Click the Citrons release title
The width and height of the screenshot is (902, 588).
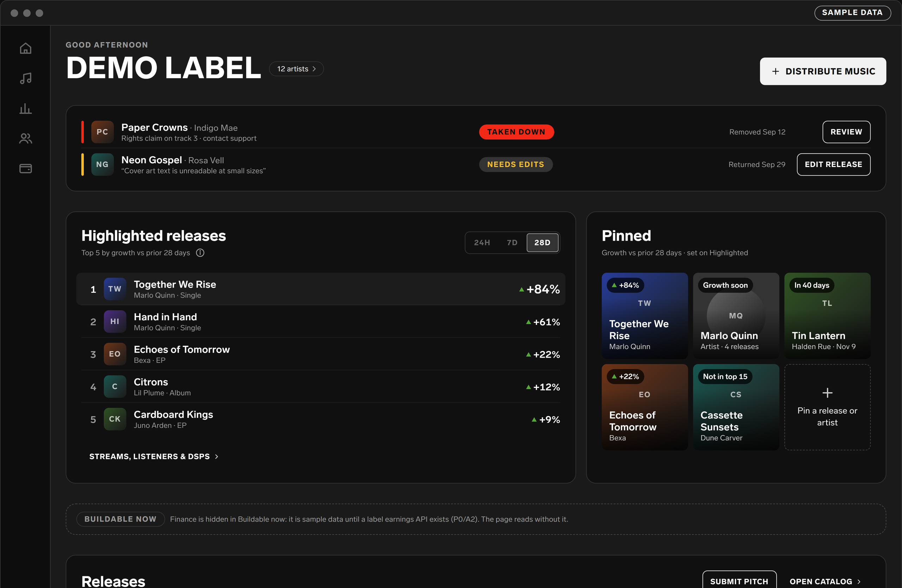[x=151, y=382]
